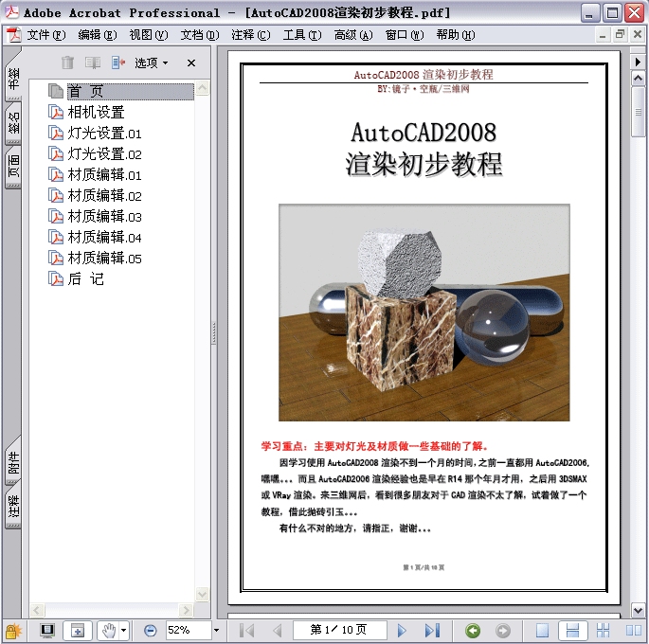Open the 材质编辑.04 bookmark
The height and width of the screenshot is (644, 649).
105,237
